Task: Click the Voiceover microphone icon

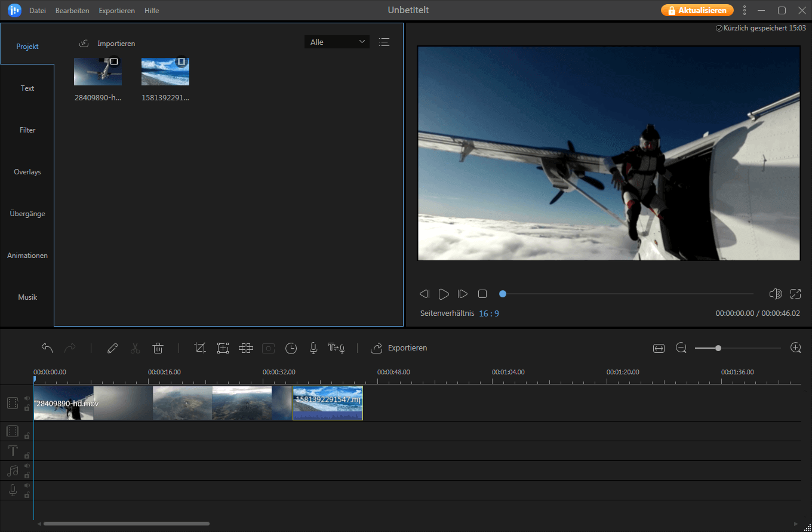Action: [313, 348]
